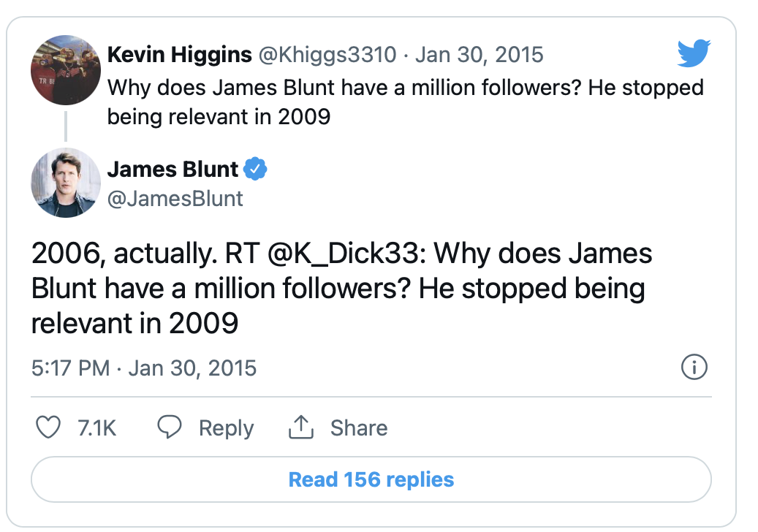758x532 pixels.
Task: Click the Twitter bird logo
Action: 694,54
